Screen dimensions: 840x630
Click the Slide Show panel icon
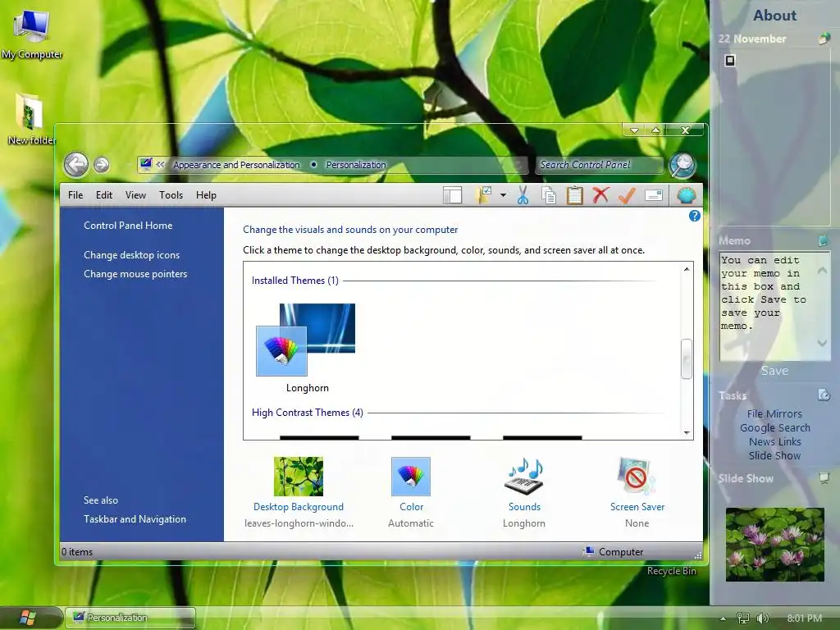(824, 477)
